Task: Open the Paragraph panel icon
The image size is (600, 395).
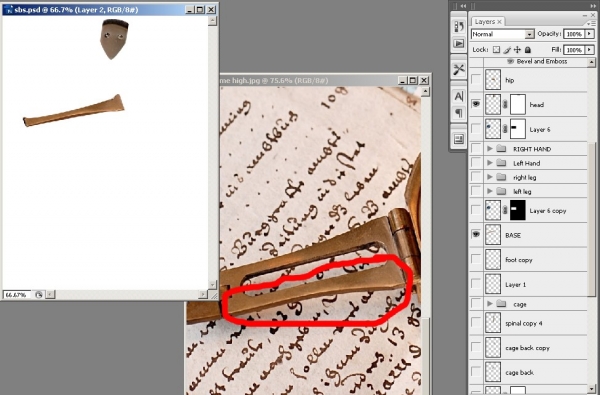Action: (x=458, y=113)
